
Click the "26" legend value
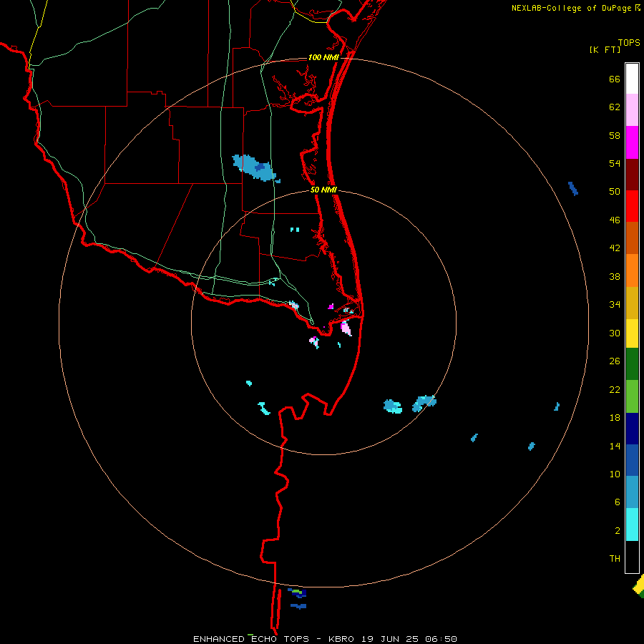coord(615,361)
